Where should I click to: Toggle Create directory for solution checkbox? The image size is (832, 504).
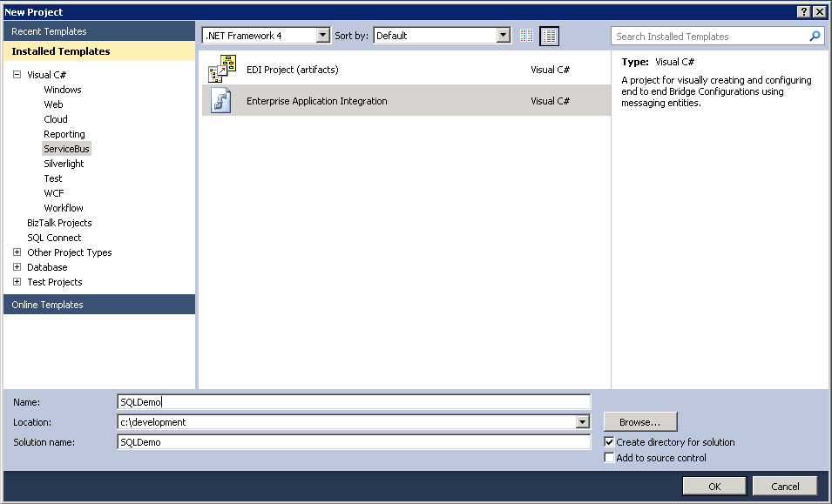tap(609, 442)
